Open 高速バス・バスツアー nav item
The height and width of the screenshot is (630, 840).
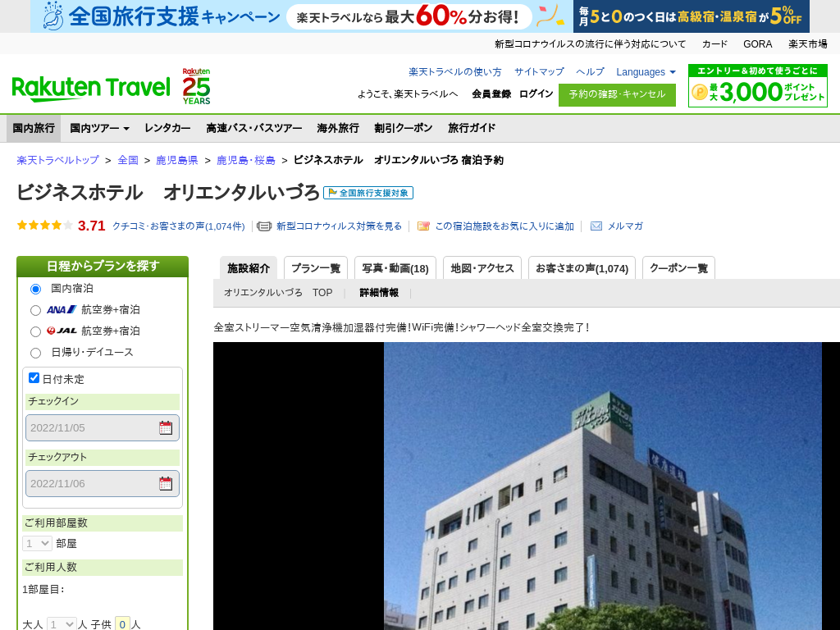coord(254,128)
